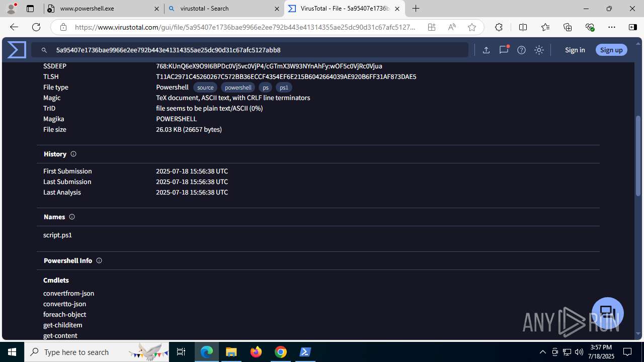Viewport: 644px width, 362px height.
Task: Click the 'powershell' file type tag
Action: coord(238,87)
